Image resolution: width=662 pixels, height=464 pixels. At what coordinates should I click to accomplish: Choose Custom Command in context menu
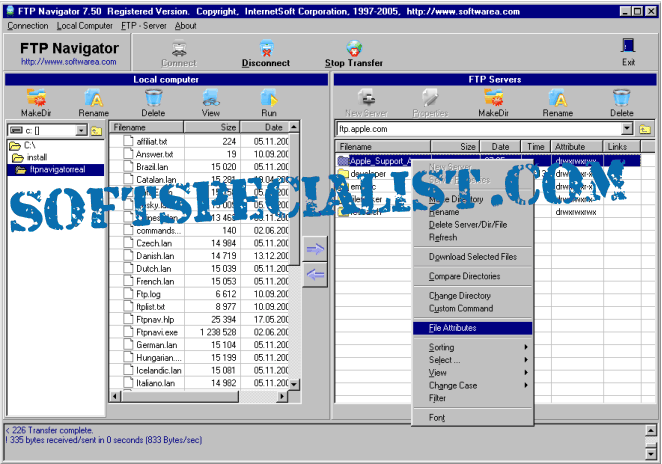click(472, 308)
